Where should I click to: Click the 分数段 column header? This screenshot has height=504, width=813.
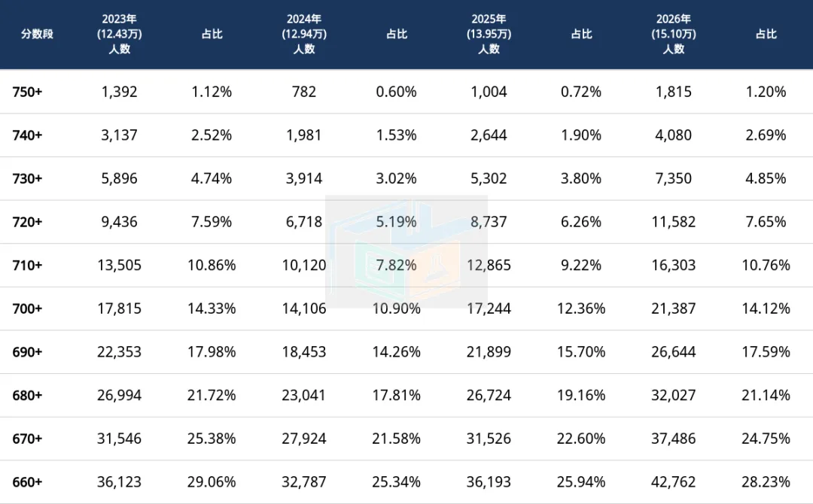[x=37, y=34]
